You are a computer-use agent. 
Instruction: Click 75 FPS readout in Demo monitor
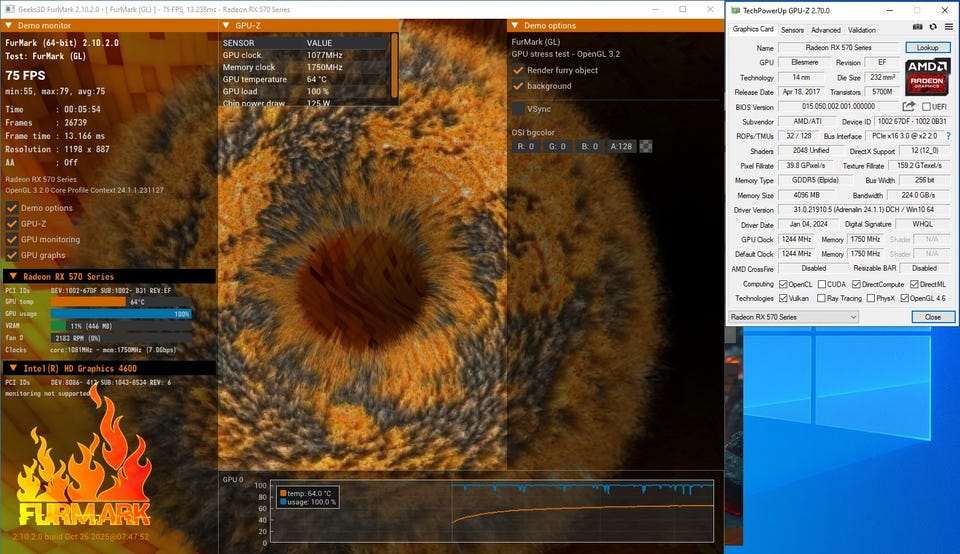coord(25,75)
